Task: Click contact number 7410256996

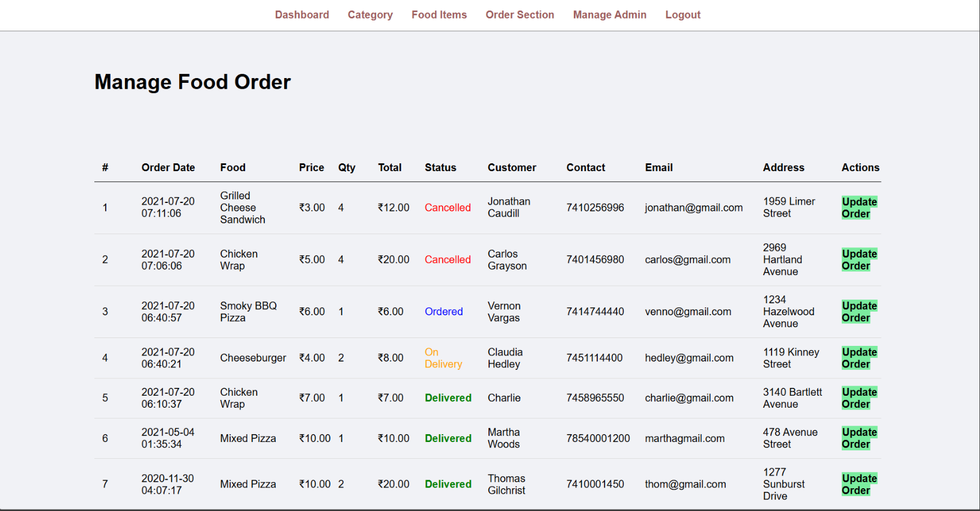Action: click(595, 208)
